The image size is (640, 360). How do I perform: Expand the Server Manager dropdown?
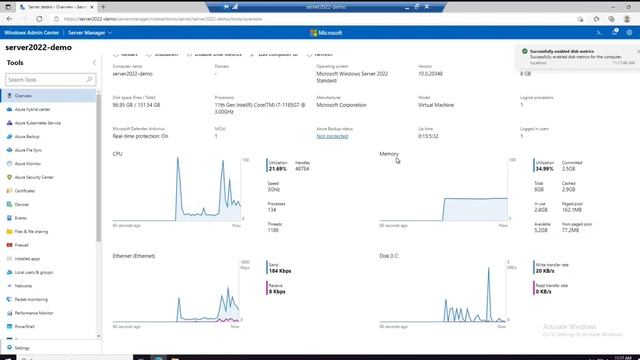(x=90, y=33)
